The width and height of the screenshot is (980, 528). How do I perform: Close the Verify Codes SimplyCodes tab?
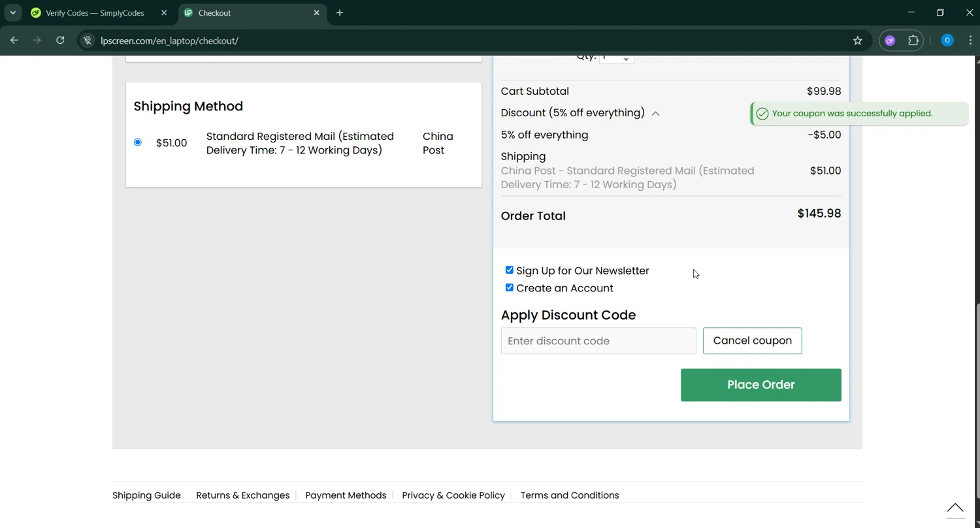coord(164,12)
